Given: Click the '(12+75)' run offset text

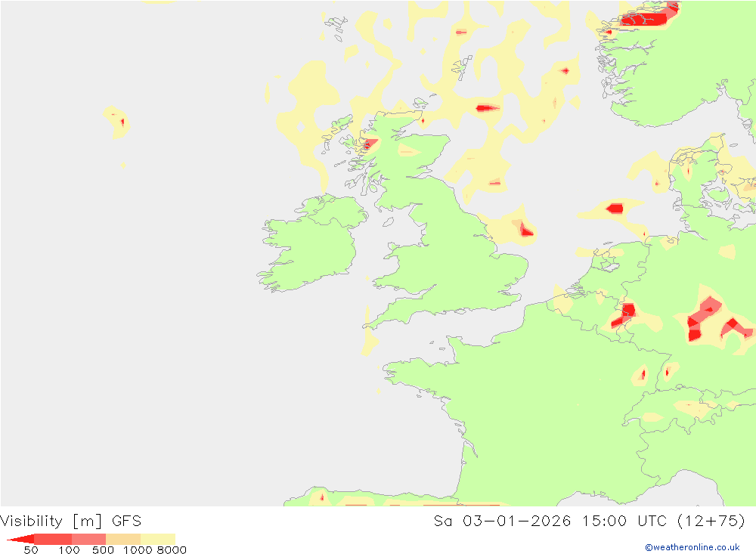Looking at the screenshot, I should (x=711, y=522).
